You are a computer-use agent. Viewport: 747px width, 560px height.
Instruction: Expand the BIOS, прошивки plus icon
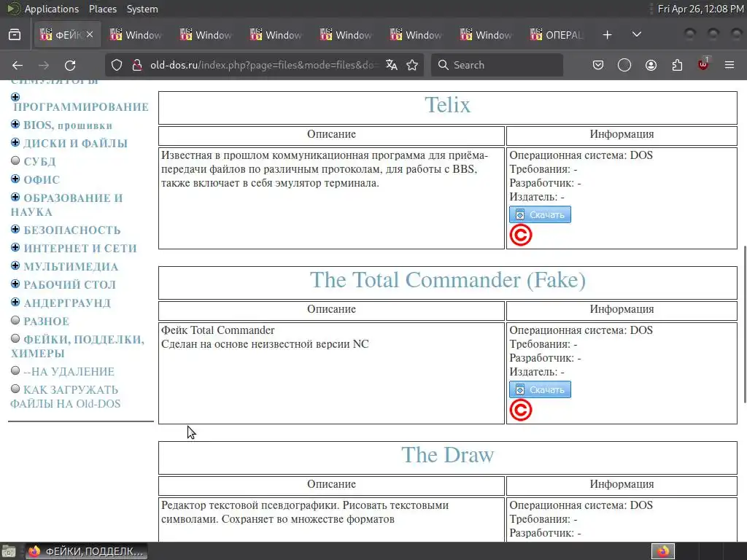(15, 124)
